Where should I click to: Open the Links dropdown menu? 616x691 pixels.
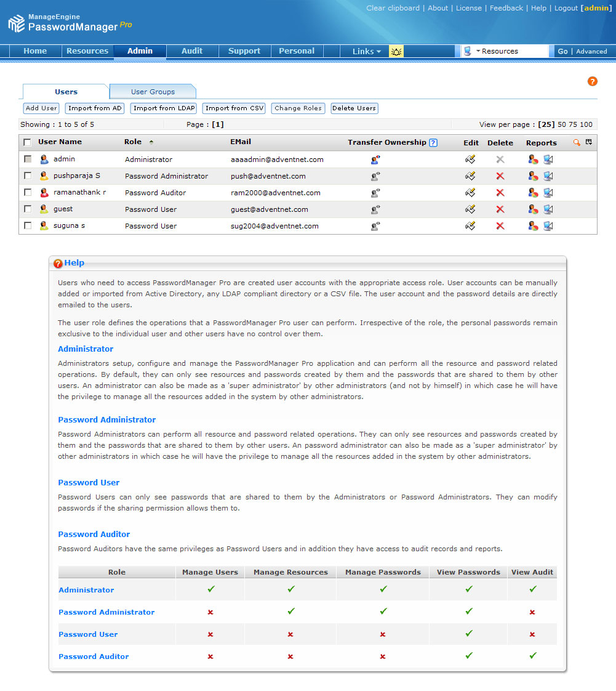[x=366, y=52]
